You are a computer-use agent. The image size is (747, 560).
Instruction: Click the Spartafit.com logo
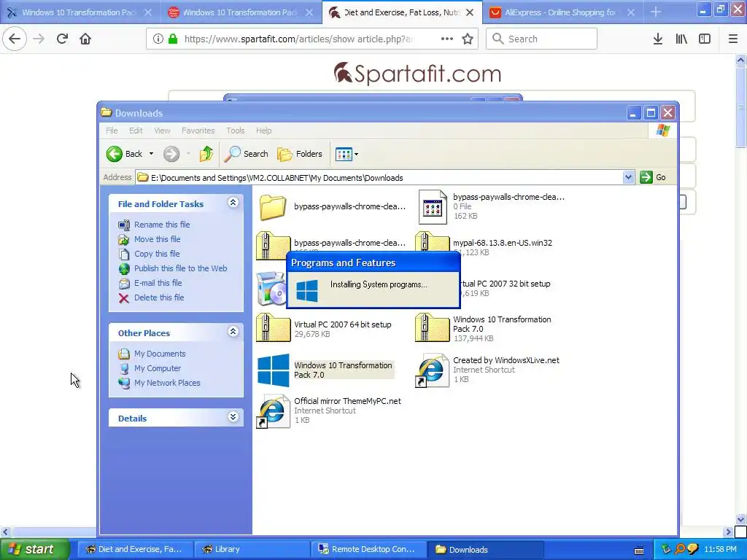coord(417,74)
